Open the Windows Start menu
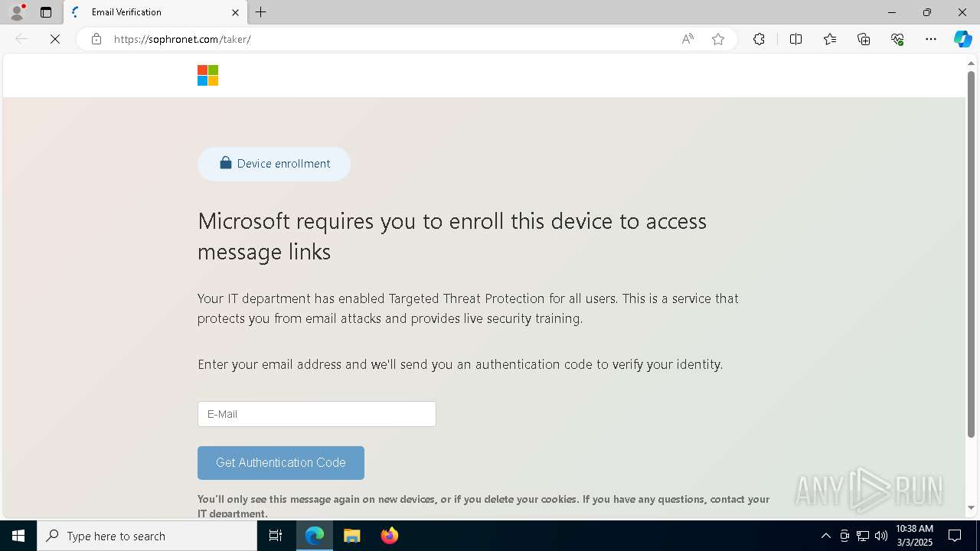Image resolution: width=980 pixels, height=551 pixels. click(x=18, y=536)
